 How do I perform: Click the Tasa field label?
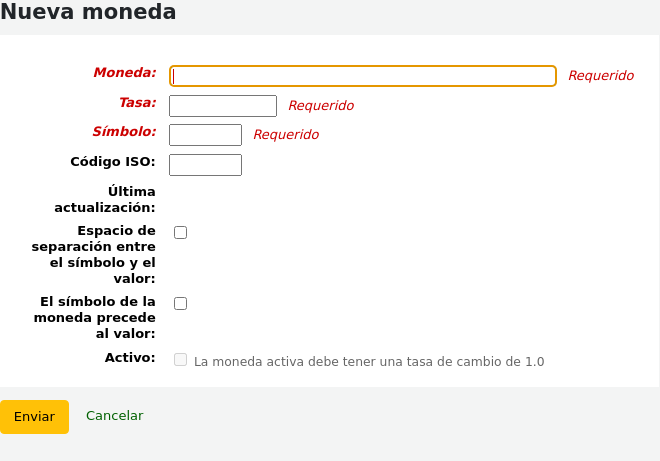coord(137,102)
